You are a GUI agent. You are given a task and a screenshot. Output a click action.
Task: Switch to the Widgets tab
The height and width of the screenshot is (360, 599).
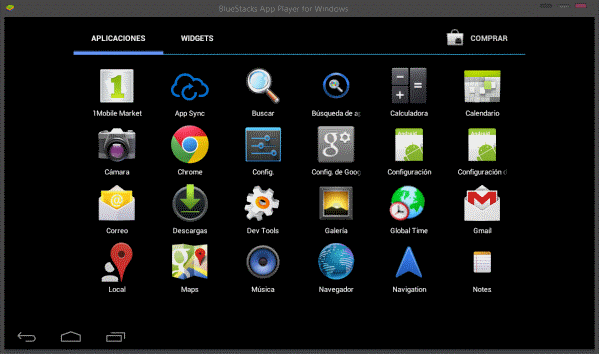pyautogui.click(x=197, y=38)
